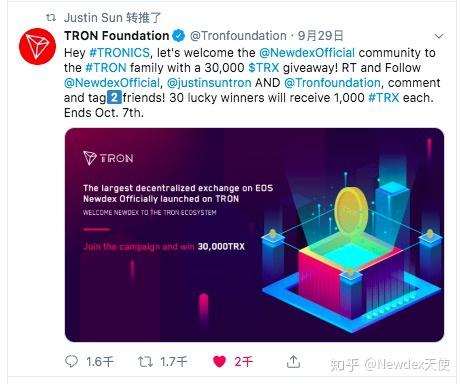Open the Newdex TRON campaign image
The image size is (461, 384).
254,235
